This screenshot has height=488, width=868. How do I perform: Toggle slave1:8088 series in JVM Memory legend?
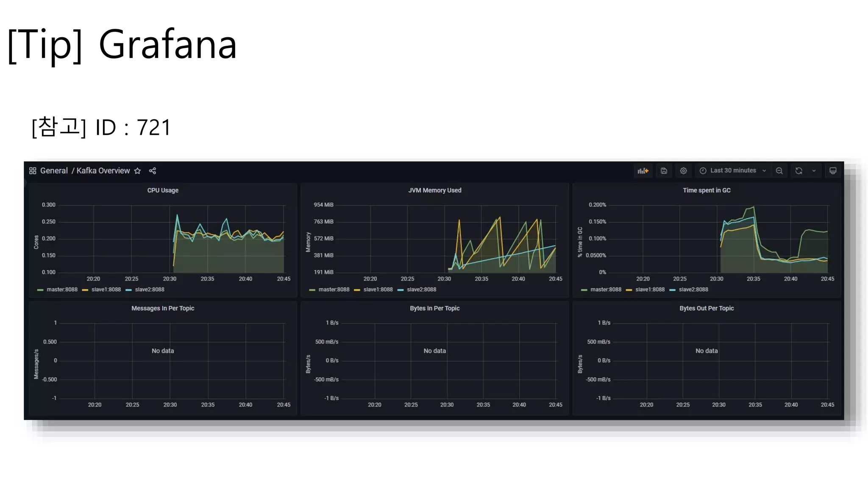coord(378,290)
